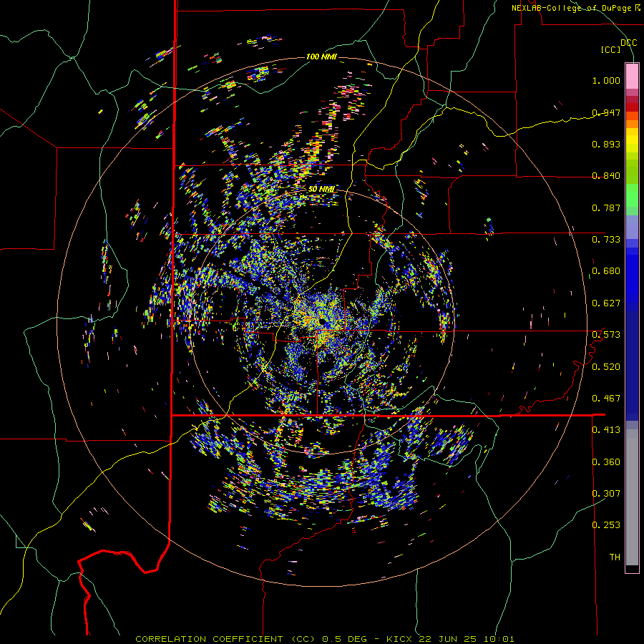Select the 0.467 scale value
This screenshot has width=644, height=644.
[x=606, y=399]
